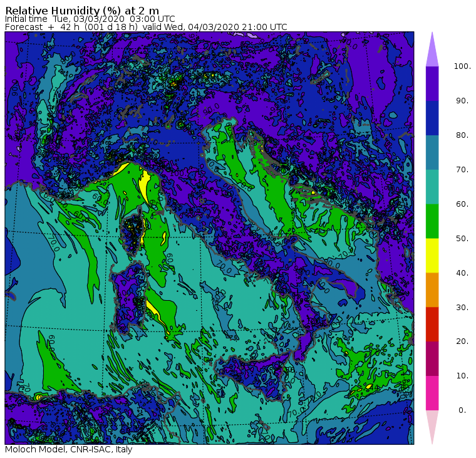
Task: Click the light purple top arrow of the legend
Action: [x=432, y=50]
